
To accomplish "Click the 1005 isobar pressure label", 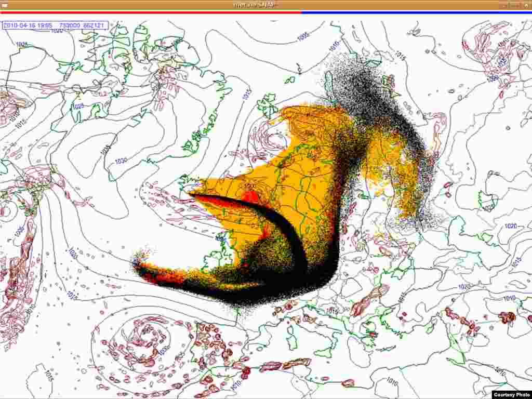I will pos(303,35).
